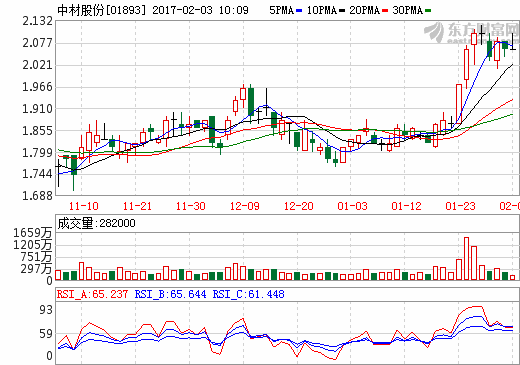
Task: Click the 30PMA legend label
Action: point(407,10)
